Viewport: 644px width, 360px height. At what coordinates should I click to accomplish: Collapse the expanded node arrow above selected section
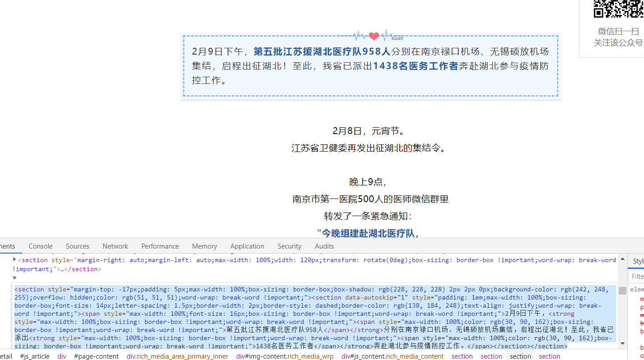(x=14, y=278)
